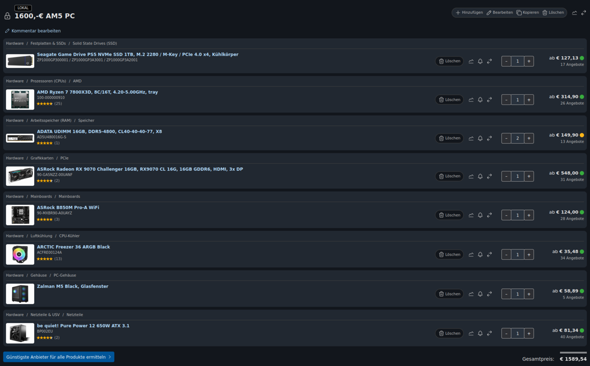590x366 pixels.
Task: Click the toolbar Löschen to delete the list
Action: (553, 13)
